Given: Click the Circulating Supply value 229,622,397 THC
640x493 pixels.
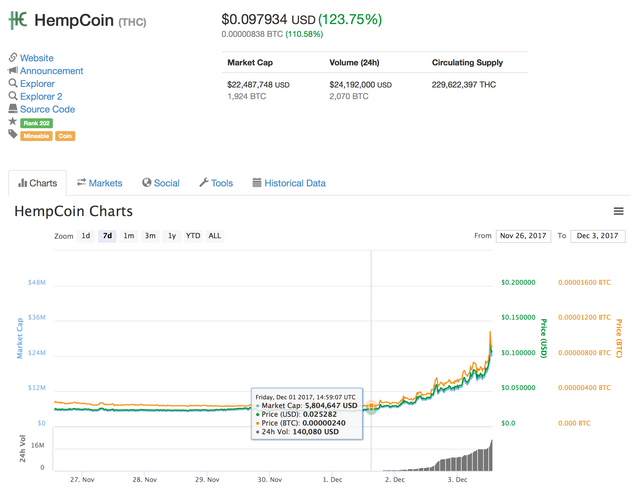Looking at the screenshot, I should [x=464, y=85].
